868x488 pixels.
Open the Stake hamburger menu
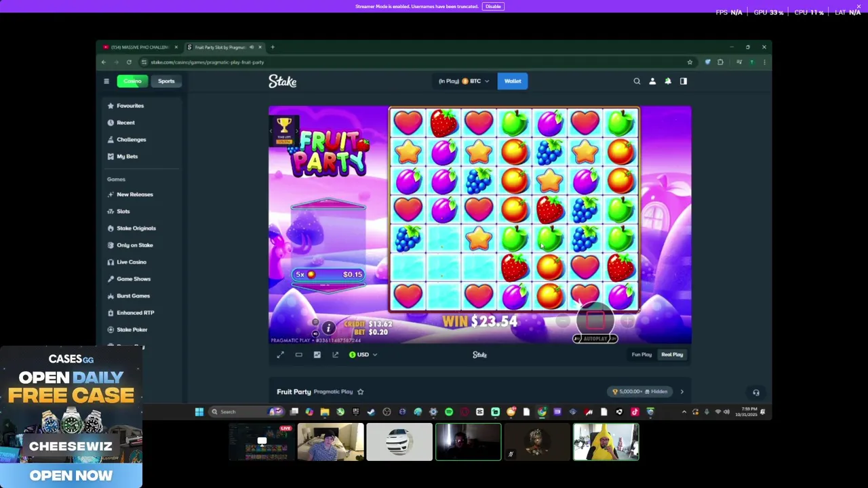[106, 81]
